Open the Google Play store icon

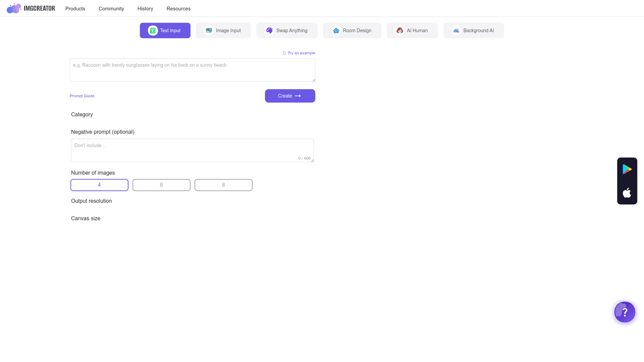[x=627, y=169]
